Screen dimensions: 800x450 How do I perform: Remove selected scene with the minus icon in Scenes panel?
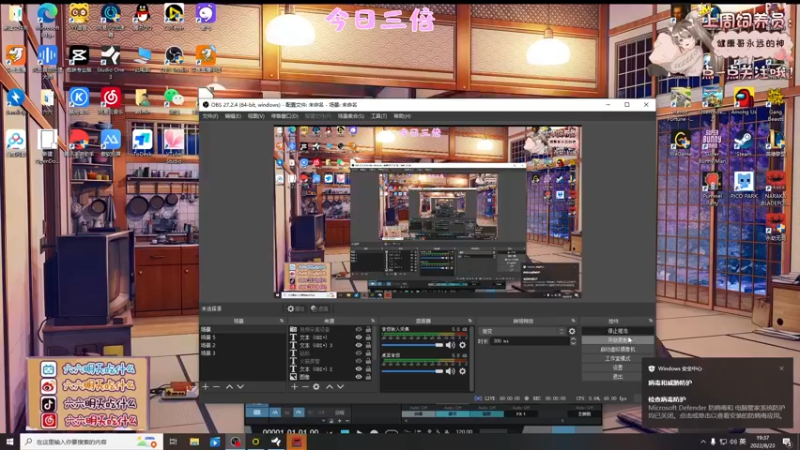pyautogui.click(x=216, y=387)
